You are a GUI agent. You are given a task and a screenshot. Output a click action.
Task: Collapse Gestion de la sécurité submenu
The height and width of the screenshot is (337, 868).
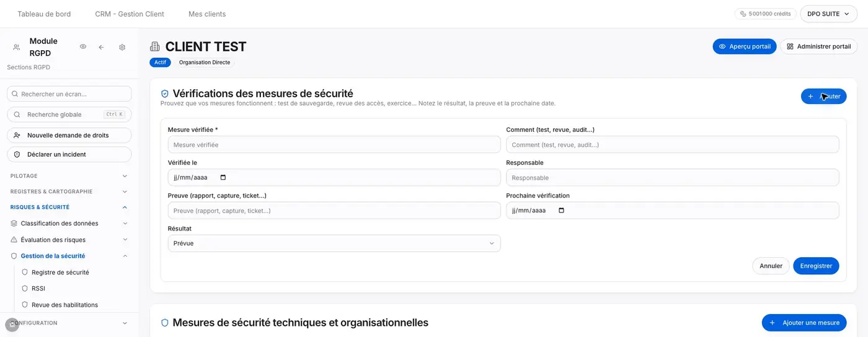tap(125, 256)
